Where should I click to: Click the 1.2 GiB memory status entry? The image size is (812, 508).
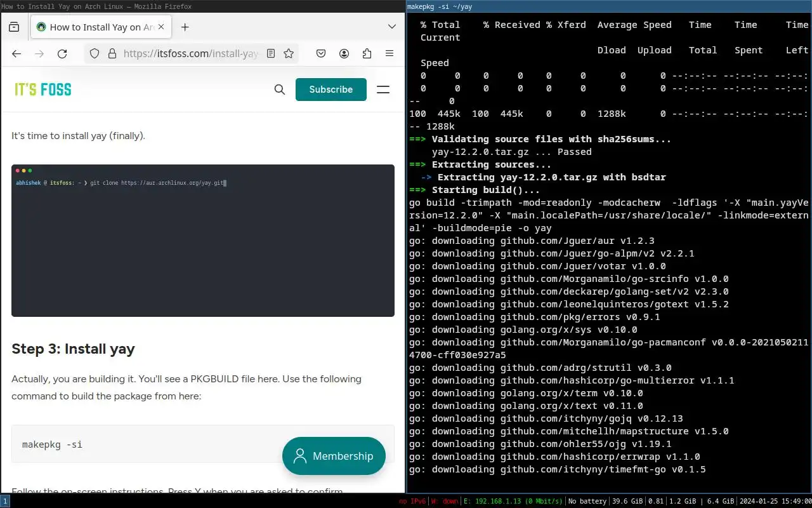pos(683,502)
